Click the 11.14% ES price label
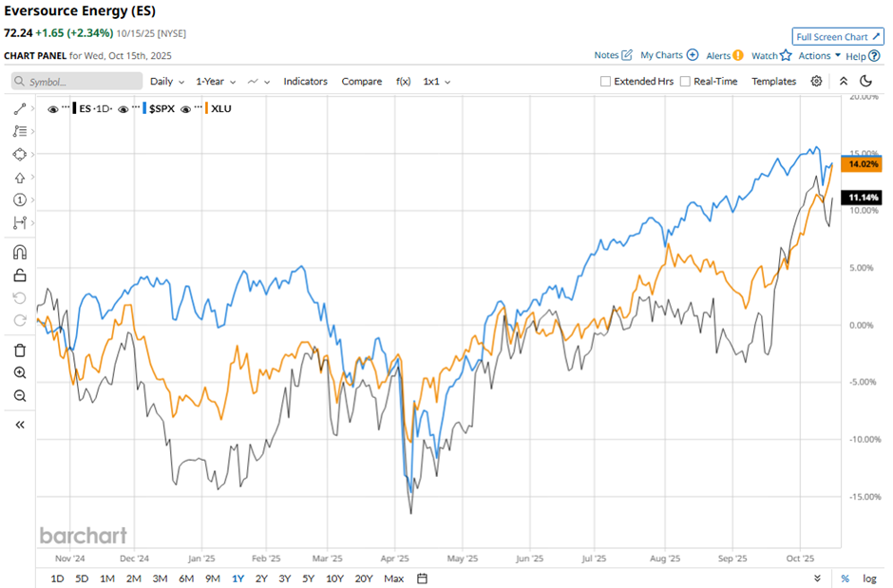893x588 pixels. click(x=861, y=198)
